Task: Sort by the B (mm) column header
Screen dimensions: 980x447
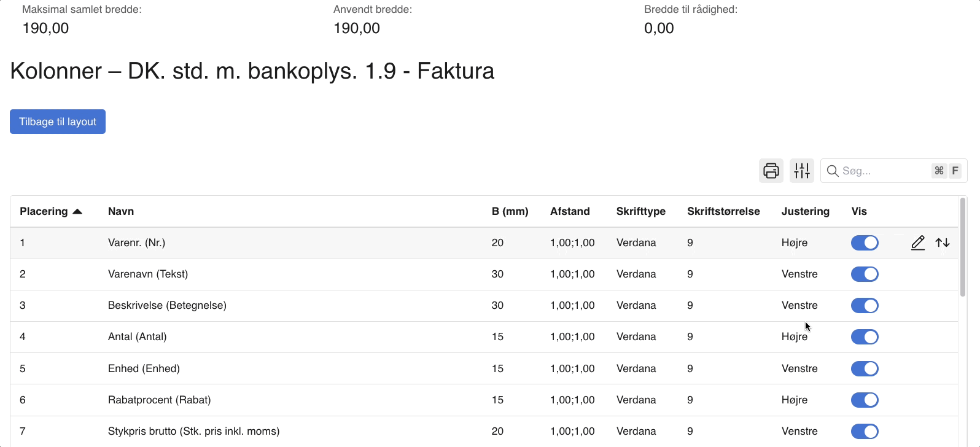Action: pos(510,212)
